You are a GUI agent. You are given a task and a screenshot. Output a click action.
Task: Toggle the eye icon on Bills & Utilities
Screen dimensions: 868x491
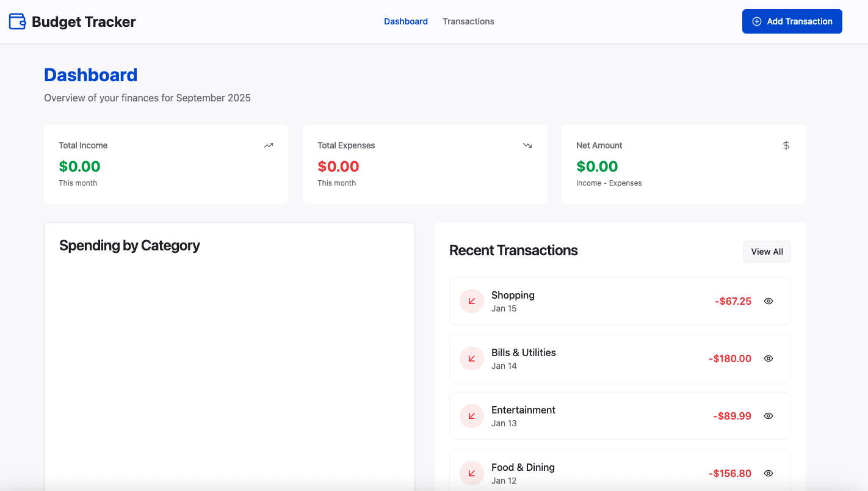tap(768, 358)
